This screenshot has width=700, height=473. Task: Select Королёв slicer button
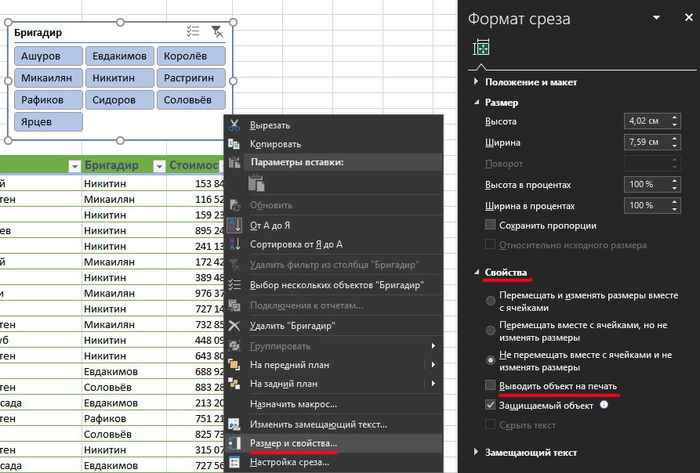tap(191, 56)
